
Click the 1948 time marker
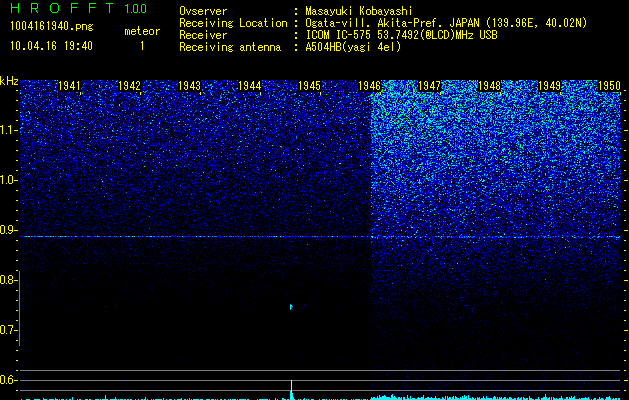(489, 86)
